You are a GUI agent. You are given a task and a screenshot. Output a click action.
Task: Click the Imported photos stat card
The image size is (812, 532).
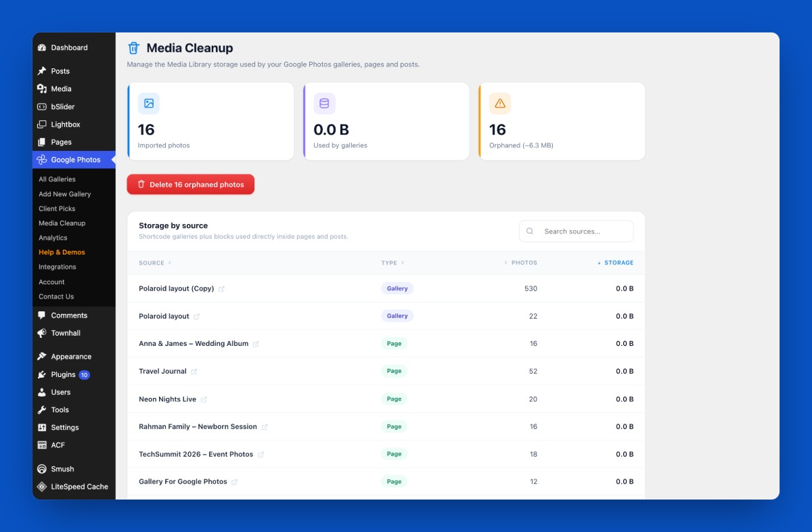click(x=210, y=122)
